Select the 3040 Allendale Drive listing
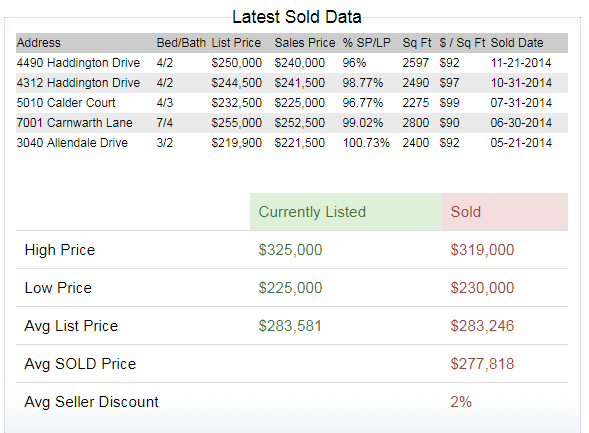The image size is (589, 433). point(72,143)
